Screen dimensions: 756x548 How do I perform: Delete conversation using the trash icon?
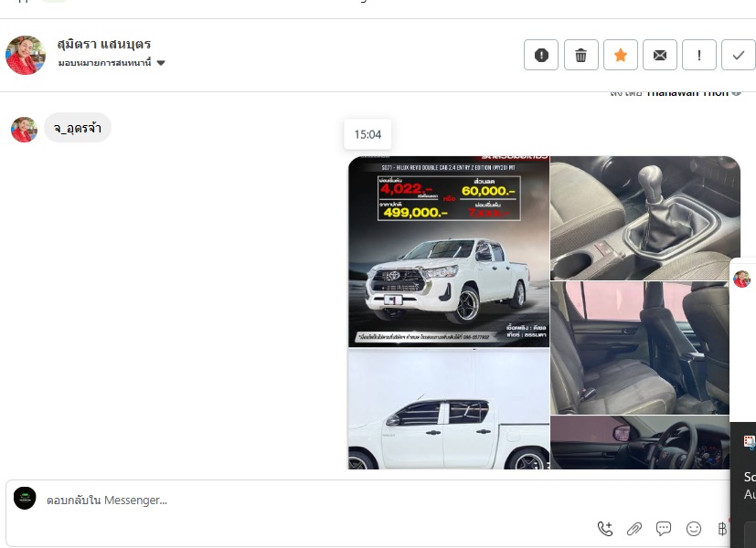581,55
